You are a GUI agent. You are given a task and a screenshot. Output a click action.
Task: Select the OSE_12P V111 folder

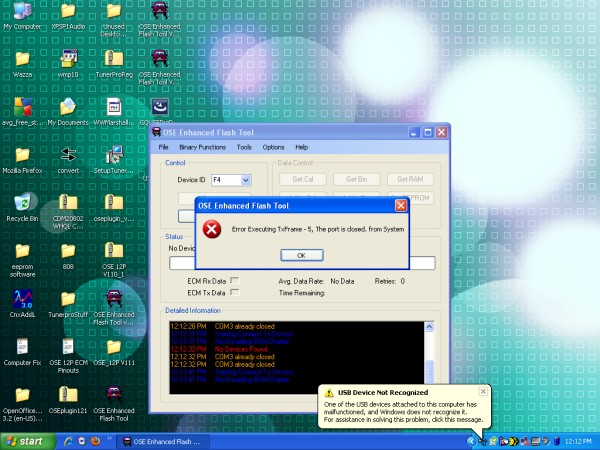[x=114, y=352]
